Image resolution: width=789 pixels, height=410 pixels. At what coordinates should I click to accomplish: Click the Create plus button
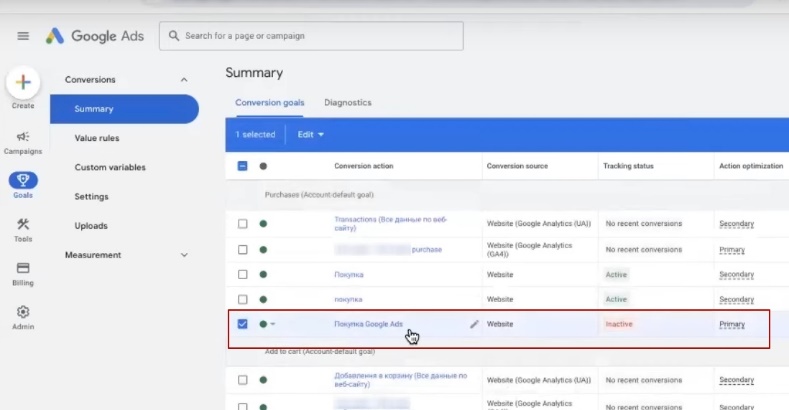[22, 83]
